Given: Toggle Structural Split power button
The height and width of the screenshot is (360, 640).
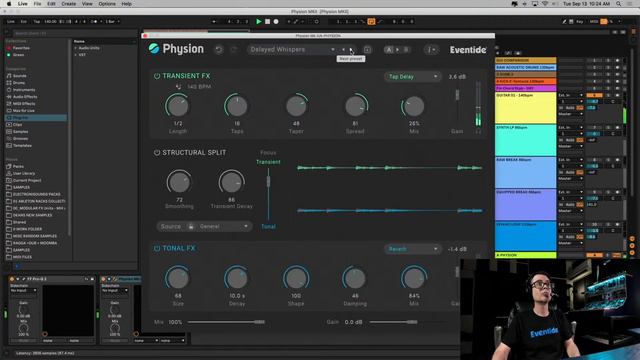Looking at the screenshot, I should click(x=157, y=153).
